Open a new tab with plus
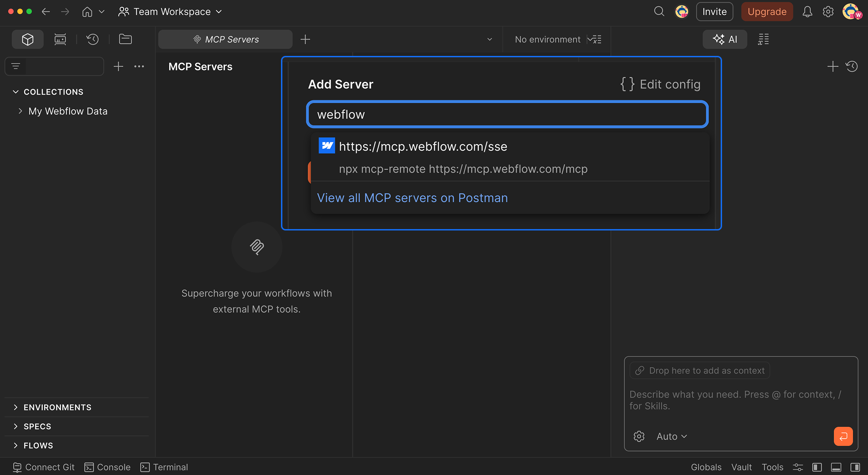Viewport: 868px width, 475px height. pos(306,40)
